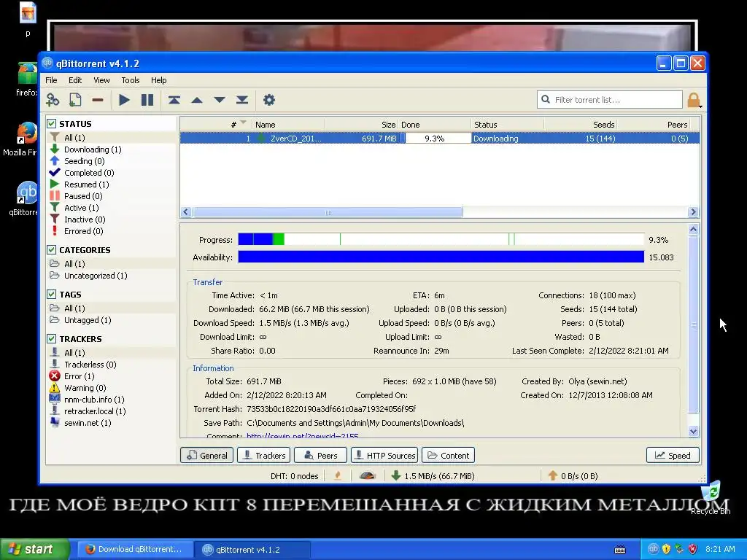
Task: Select the Active (1) status filter
Action: [x=82, y=208]
